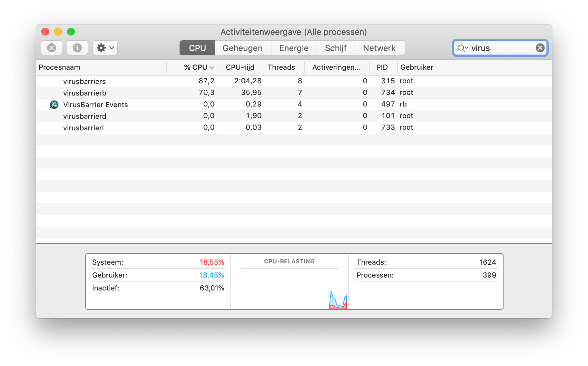The width and height of the screenshot is (588, 366).
Task: Switch to the Geheugen tab
Action: click(242, 48)
